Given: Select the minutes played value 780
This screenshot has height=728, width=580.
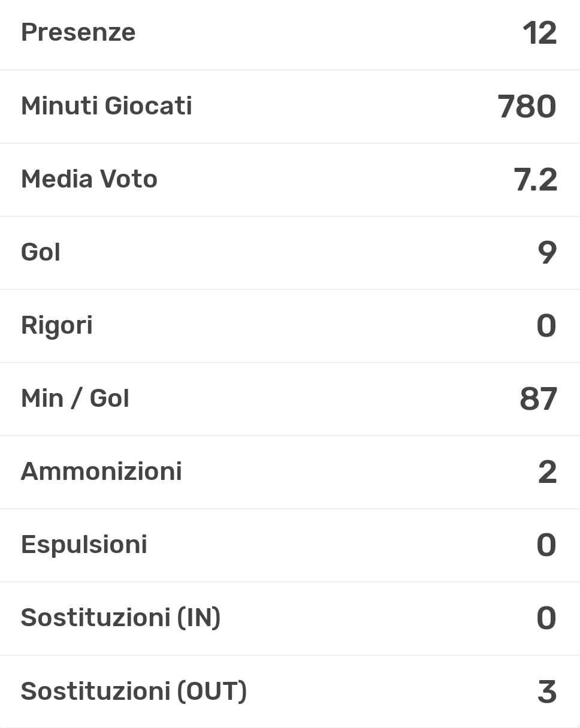Looking at the screenshot, I should (x=527, y=107).
